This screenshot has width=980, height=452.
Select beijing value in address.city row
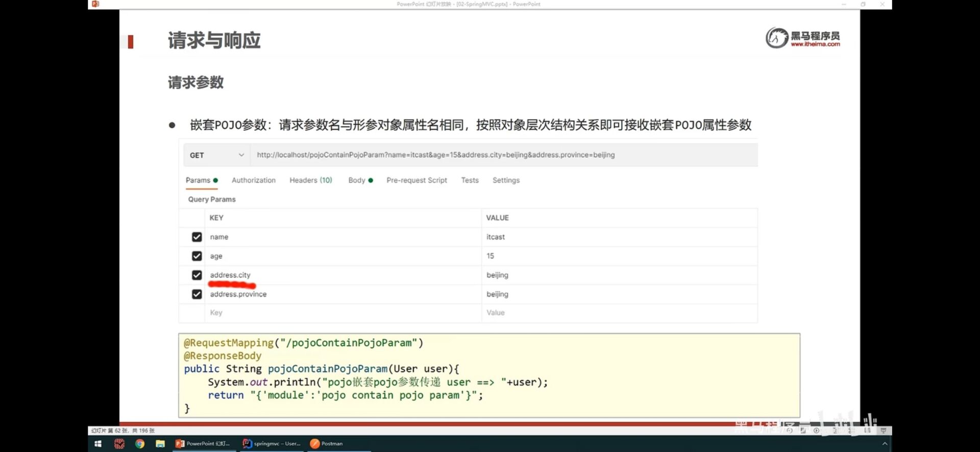pos(620,275)
